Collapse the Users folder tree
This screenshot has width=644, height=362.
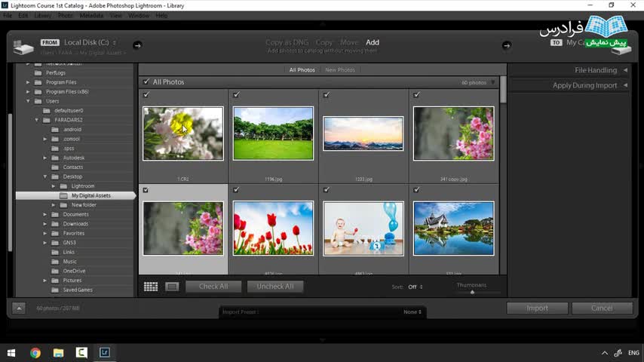point(28,101)
